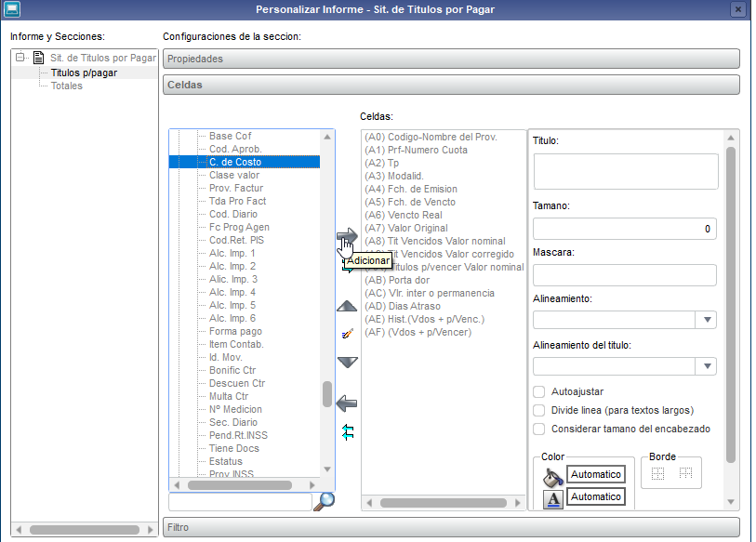The height and width of the screenshot is (542, 756).
Task: Enable the Autoajustar checkbox
Action: pyautogui.click(x=539, y=391)
